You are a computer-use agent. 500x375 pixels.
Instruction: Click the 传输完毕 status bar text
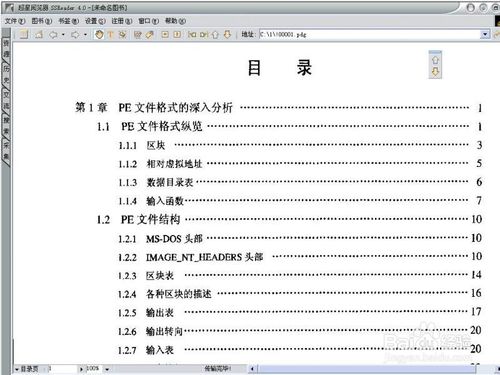[x=218, y=369]
